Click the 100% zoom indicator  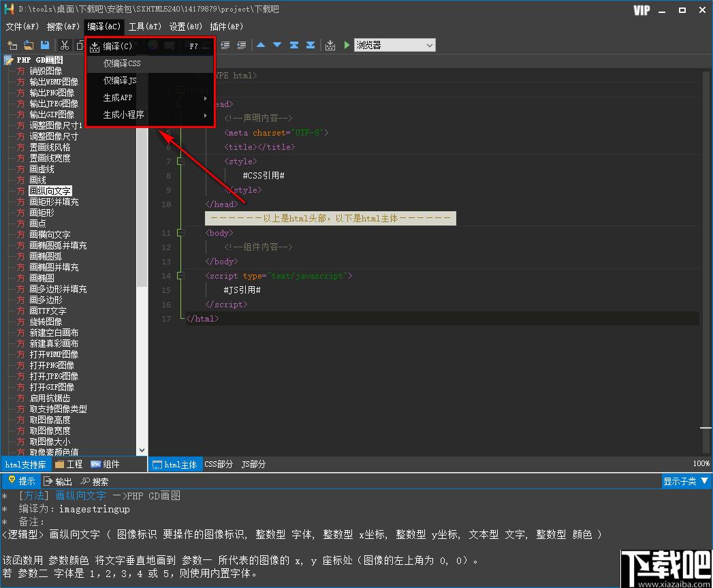tap(701, 463)
